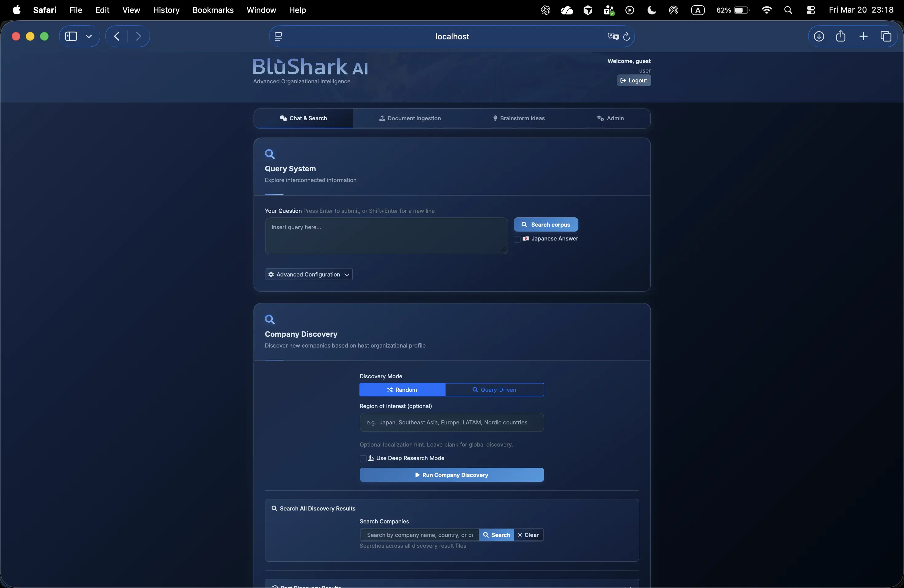The height and width of the screenshot is (588, 904).
Task: Click the Logout button
Action: 633,81
